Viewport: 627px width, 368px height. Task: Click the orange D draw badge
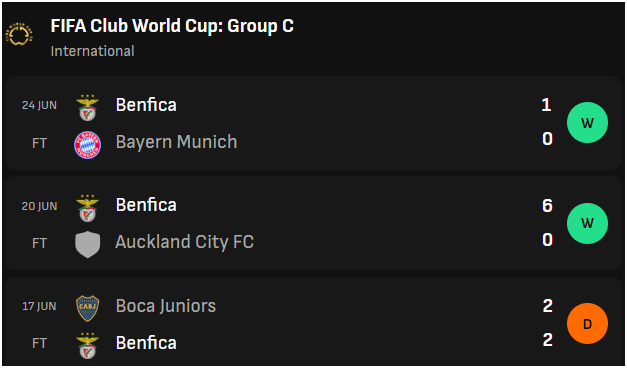[587, 324]
